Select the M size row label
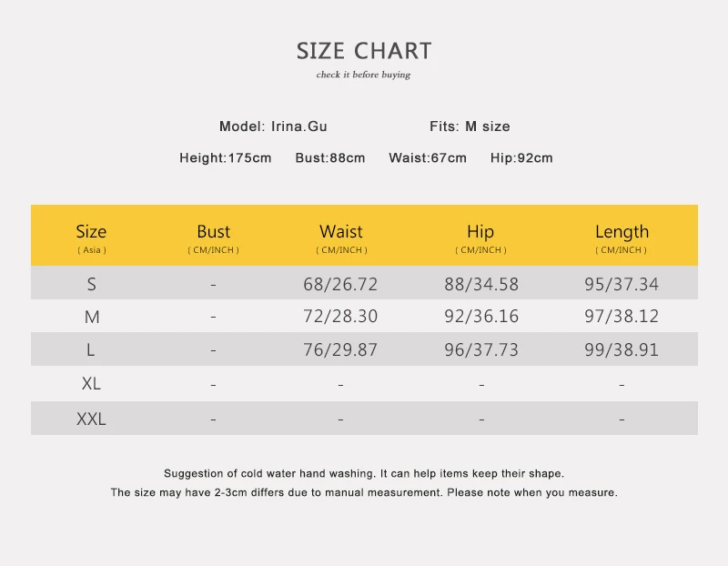The width and height of the screenshot is (728, 566). tap(92, 317)
